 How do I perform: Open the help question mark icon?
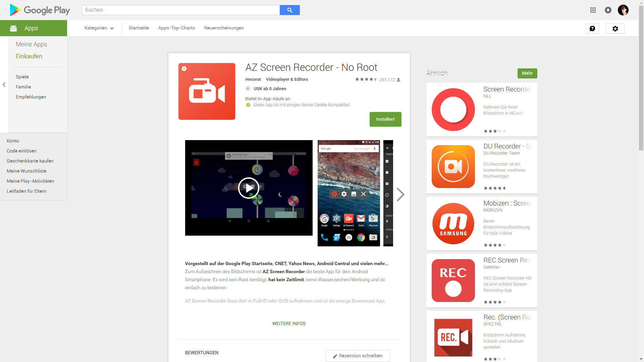click(x=592, y=28)
